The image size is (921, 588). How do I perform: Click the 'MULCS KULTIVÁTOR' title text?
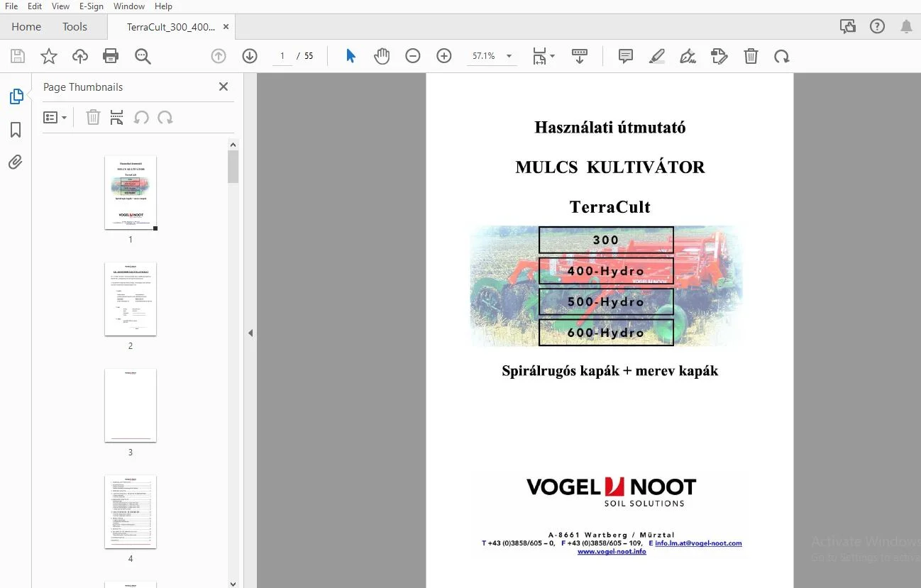coord(610,167)
